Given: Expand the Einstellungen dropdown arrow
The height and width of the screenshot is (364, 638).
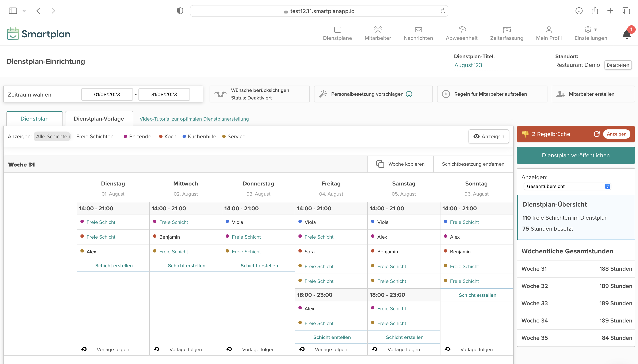Looking at the screenshot, I should pyautogui.click(x=595, y=30).
